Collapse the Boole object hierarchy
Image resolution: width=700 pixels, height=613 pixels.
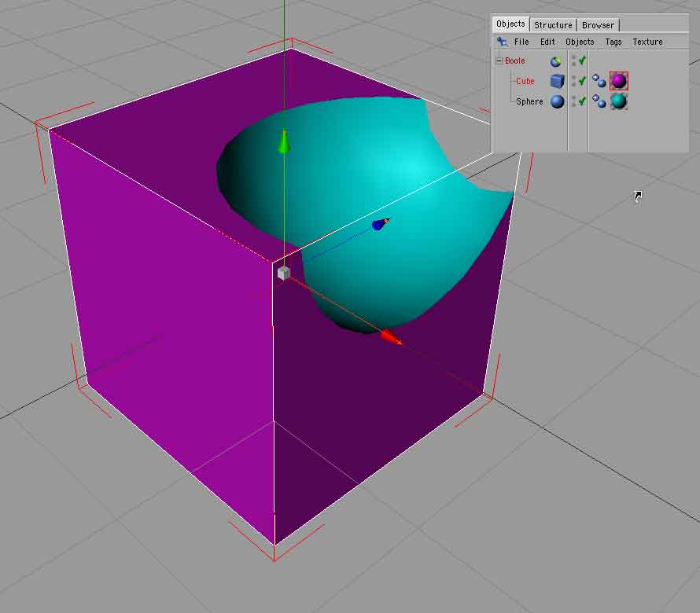(x=499, y=61)
